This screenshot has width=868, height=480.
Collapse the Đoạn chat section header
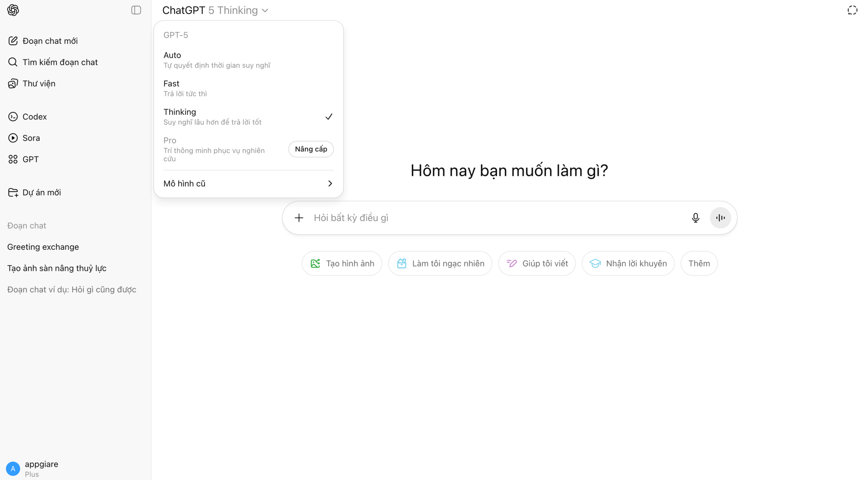pyautogui.click(x=27, y=226)
